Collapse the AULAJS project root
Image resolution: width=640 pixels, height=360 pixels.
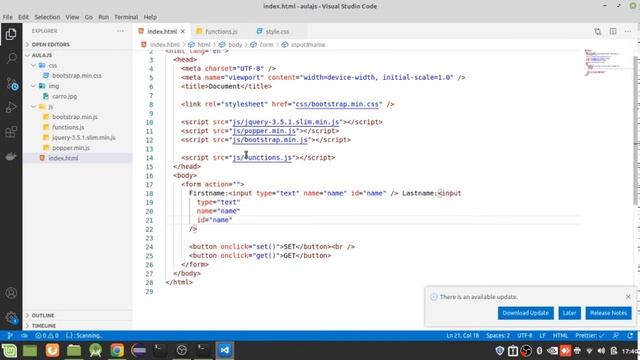[42, 55]
